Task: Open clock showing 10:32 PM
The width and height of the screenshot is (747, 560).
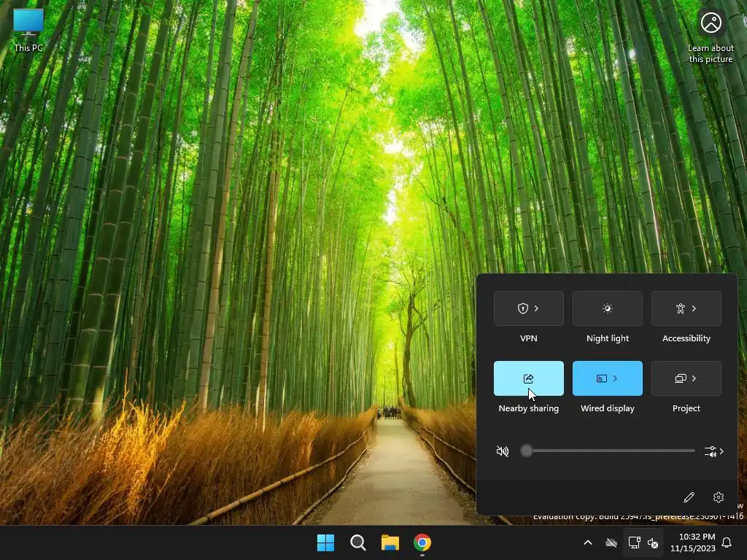Action: pyautogui.click(x=693, y=542)
